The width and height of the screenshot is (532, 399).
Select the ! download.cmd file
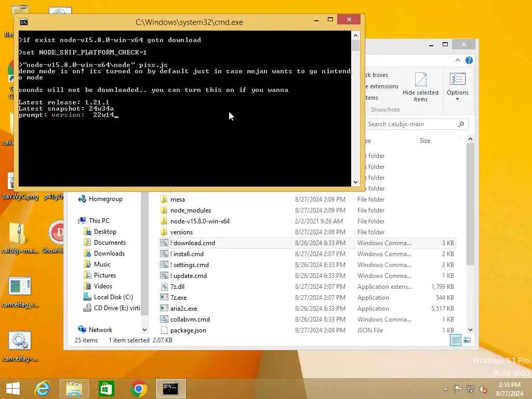click(x=308, y=243)
